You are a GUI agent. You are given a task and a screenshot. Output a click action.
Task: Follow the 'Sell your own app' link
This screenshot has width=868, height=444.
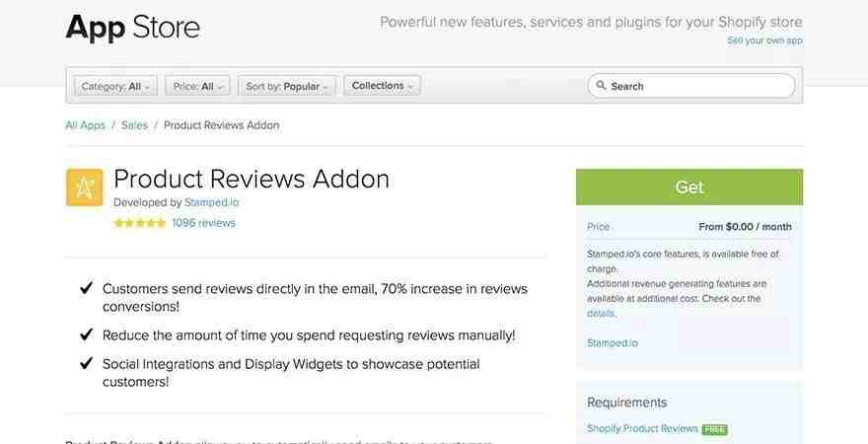764,40
